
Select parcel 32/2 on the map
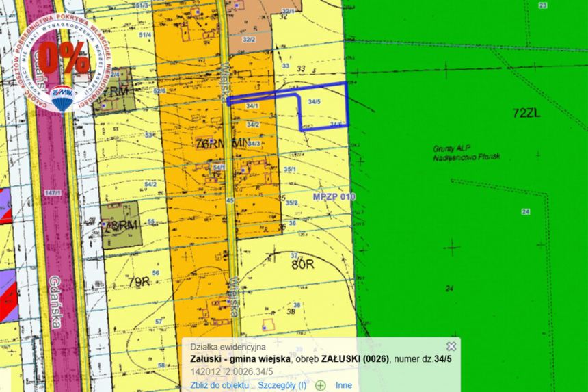248,40
